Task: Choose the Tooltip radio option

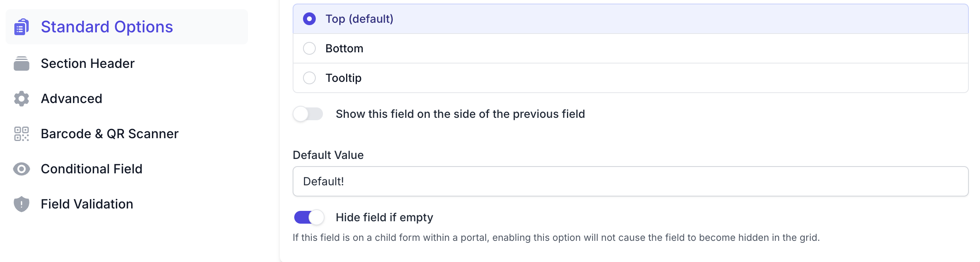Action: pos(309,78)
